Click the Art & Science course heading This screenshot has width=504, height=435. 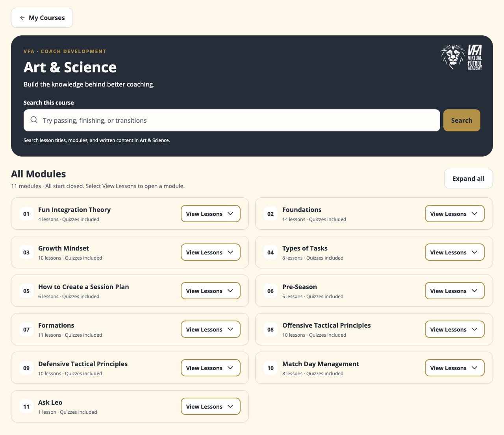click(x=70, y=67)
